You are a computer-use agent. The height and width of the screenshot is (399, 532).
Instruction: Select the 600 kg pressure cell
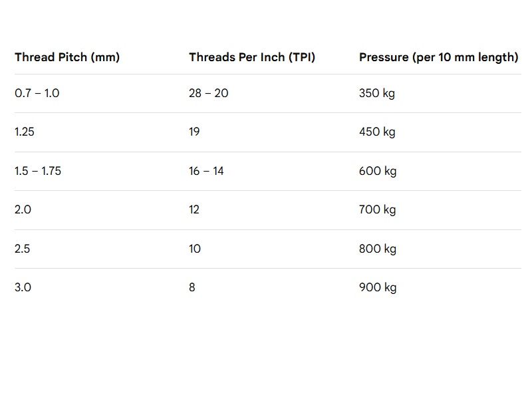(378, 171)
